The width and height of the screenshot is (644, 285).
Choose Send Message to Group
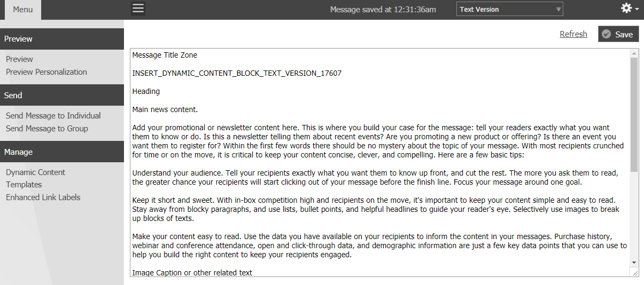click(x=47, y=129)
